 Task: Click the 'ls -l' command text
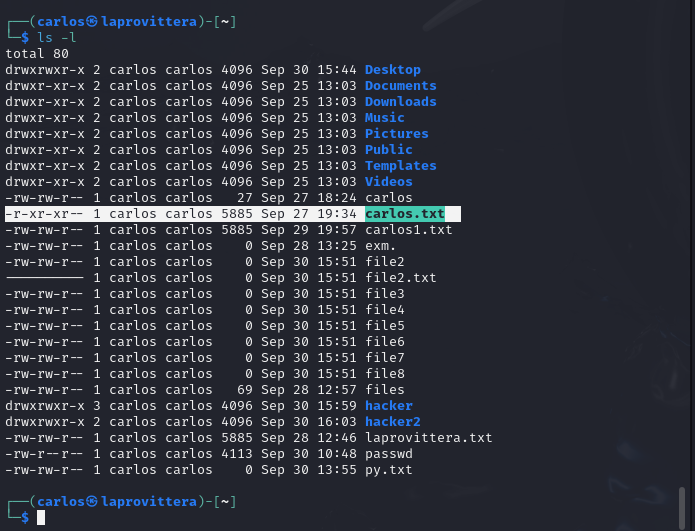pyautogui.click(x=57, y=38)
